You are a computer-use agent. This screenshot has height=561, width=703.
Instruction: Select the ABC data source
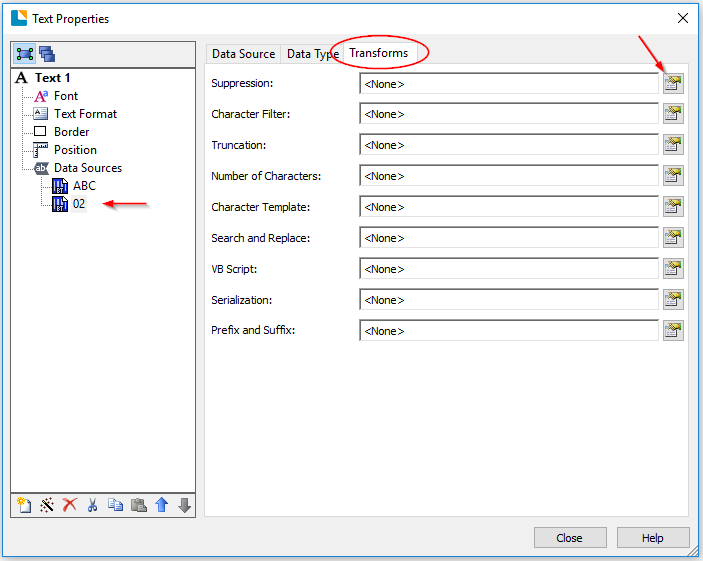(x=84, y=186)
